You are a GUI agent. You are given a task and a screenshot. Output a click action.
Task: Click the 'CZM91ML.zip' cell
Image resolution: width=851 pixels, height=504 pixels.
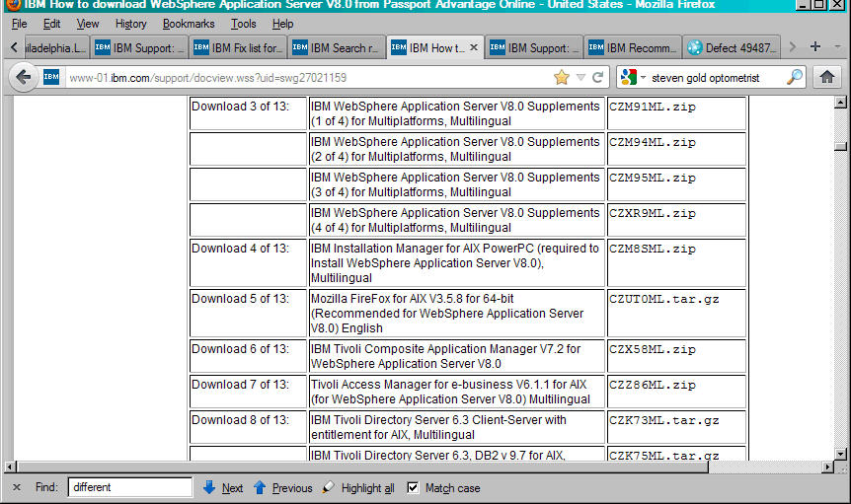tap(676, 113)
